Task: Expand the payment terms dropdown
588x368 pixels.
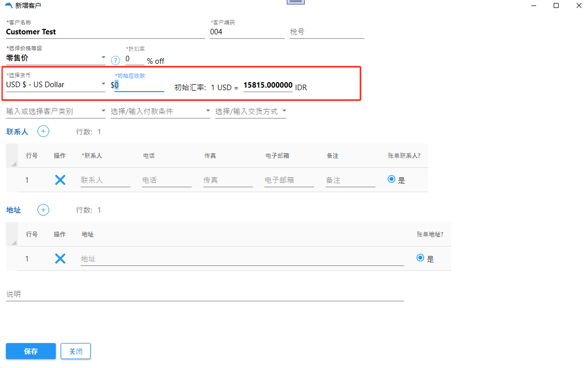Action: [x=208, y=111]
